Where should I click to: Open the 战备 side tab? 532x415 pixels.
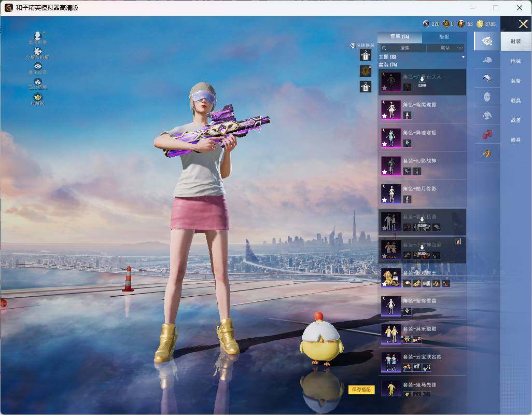click(x=516, y=120)
